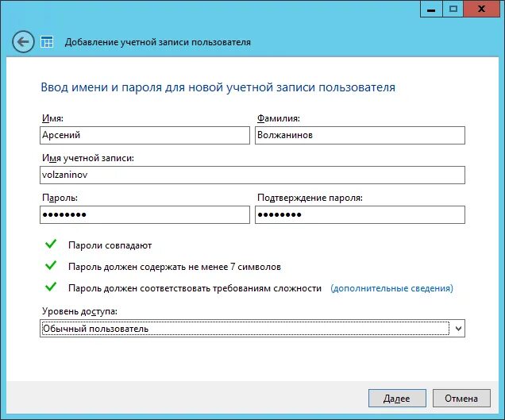Click the green check beside Пароли совпадают
The height and width of the screenshot is (420, 505).
point(51,244)
